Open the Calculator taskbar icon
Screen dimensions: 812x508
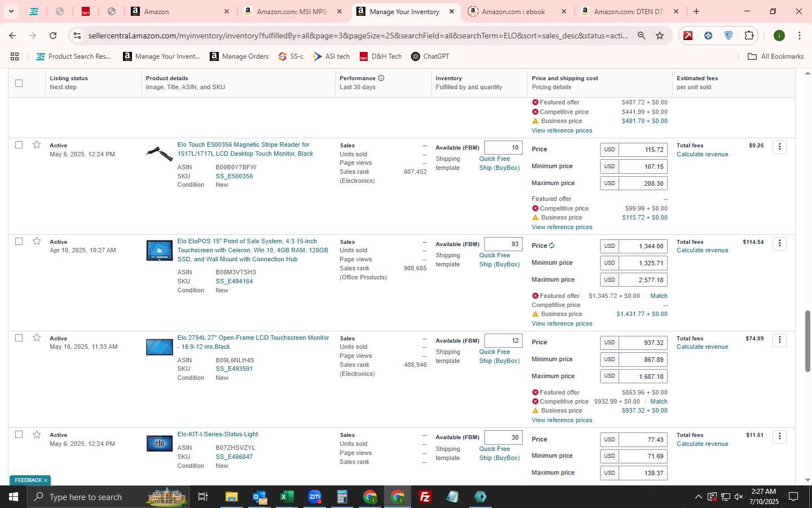(x=342, y=497)
